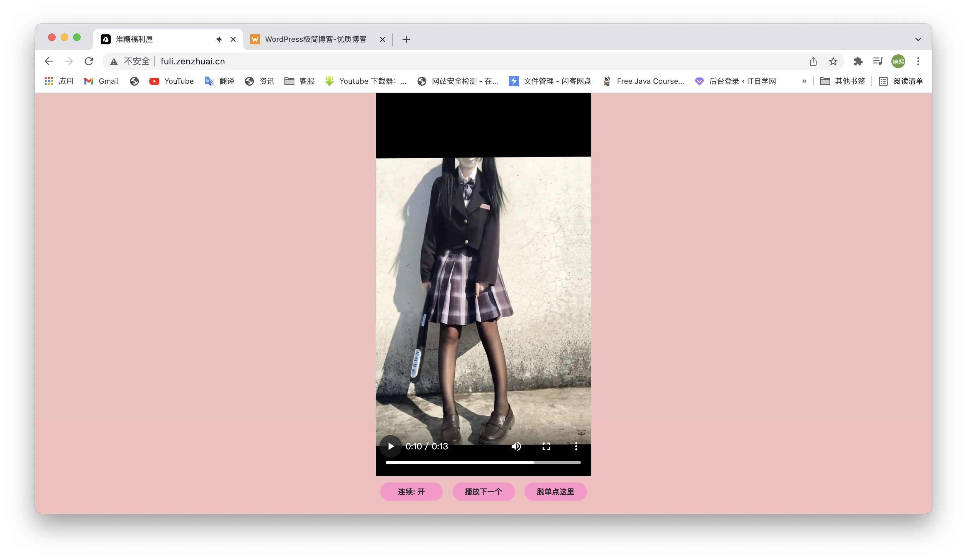Open the 应用 apps grid bookmark
The height and width of the screenshot is (560, 967).
[x=59, y=81]
